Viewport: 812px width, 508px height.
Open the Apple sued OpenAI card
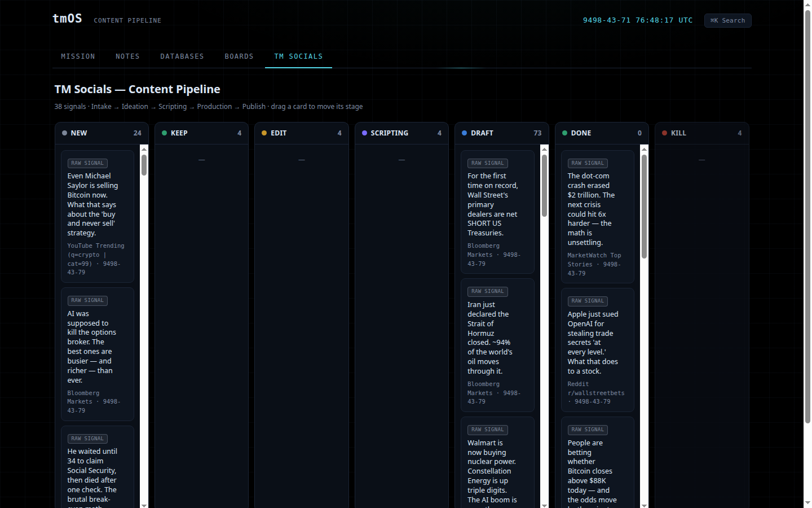[598, 350]
